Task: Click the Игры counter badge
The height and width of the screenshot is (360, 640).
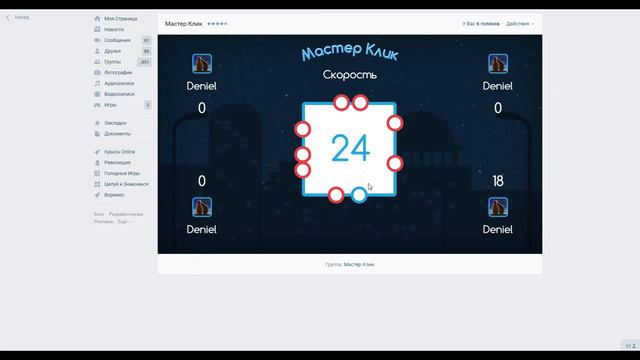Action: click(148, 105)
